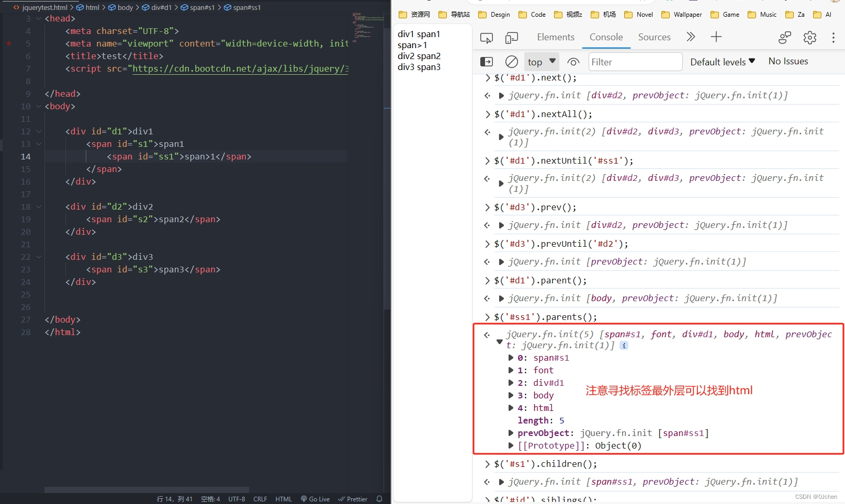This screenshot has width=845, height=504.
Task: Click HTML language mode in the status bar
Action: pos(284,499)
